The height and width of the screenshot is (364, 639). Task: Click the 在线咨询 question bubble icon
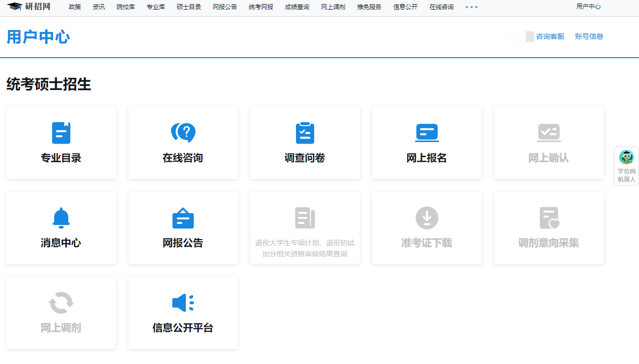(183, 133)
